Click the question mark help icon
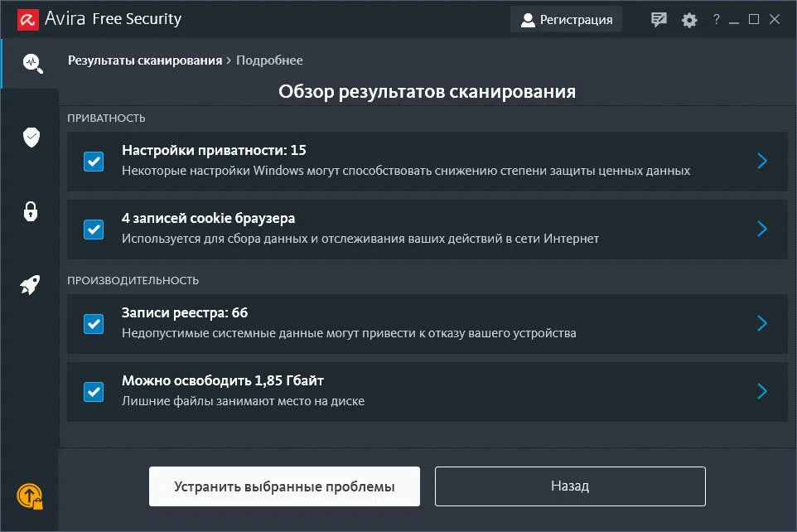 pos(716,20)
